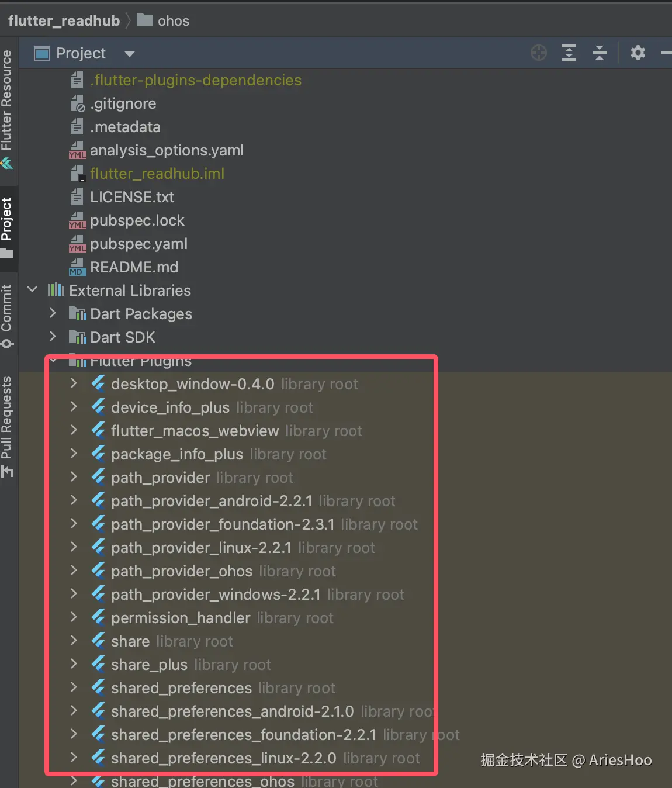Select the pubspec.lock file name

[x=137, y=220]
